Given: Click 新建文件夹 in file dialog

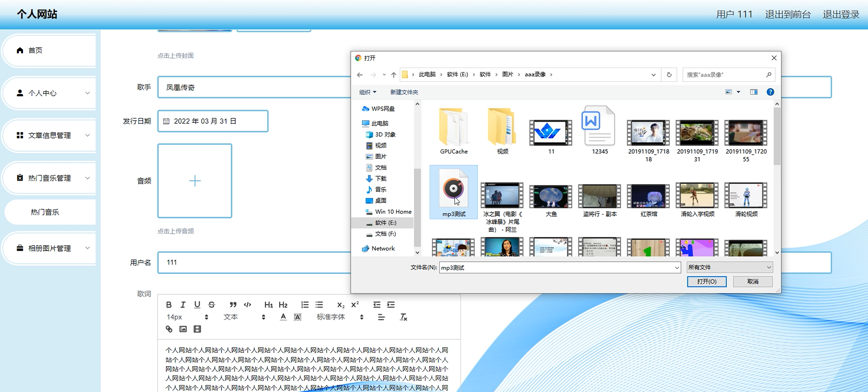Looking at the screenshot, I should 404,92.
